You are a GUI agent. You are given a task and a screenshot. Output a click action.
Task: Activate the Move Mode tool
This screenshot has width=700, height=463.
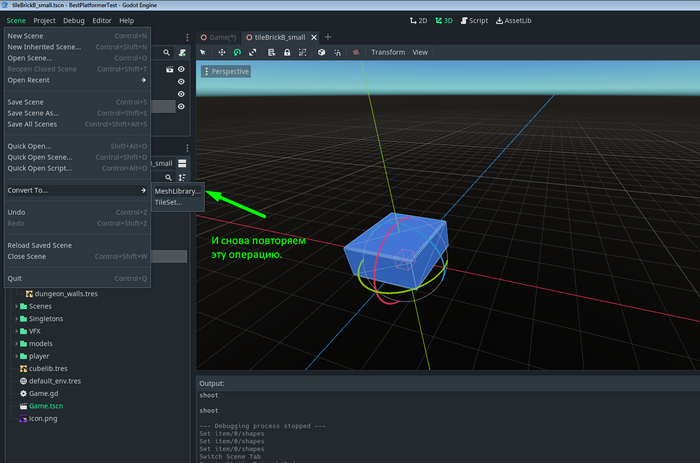tap(220, 52)
